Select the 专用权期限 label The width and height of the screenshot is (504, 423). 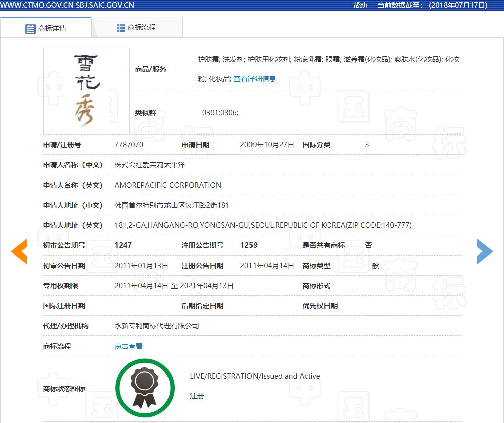tap(60, 285)
